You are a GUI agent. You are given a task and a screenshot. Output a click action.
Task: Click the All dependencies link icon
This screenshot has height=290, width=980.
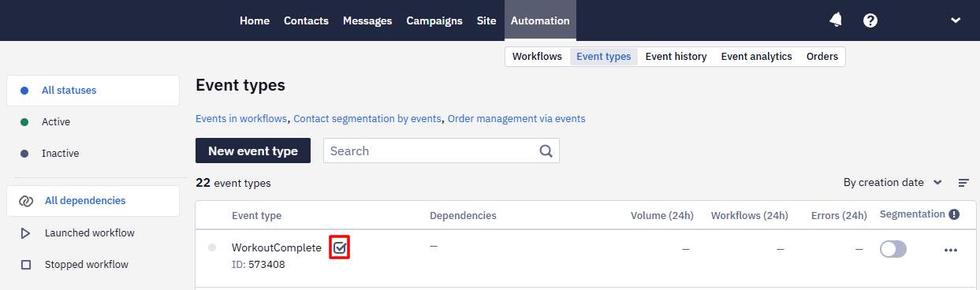pyautogui.click(x=25, y=201)
